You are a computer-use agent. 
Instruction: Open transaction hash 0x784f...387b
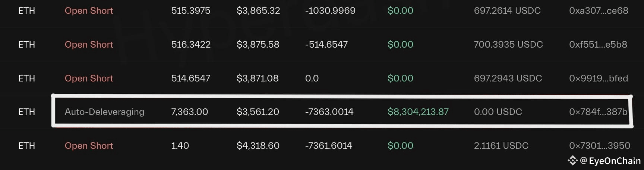point(598,112)
